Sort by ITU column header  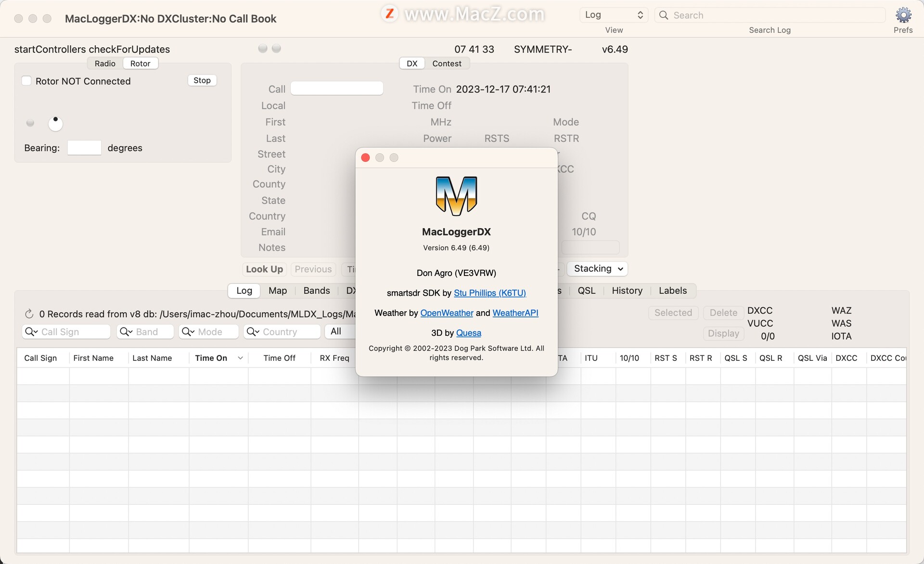point(598,358)
